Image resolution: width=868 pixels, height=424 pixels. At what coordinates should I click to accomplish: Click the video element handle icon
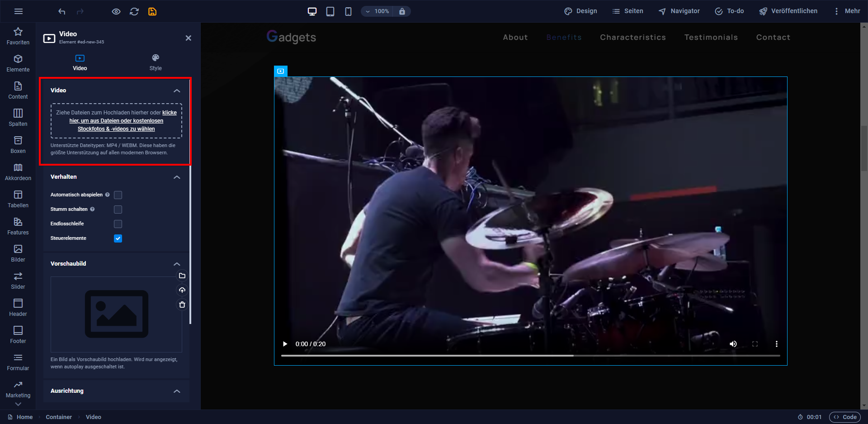click(x=281, y=71)
